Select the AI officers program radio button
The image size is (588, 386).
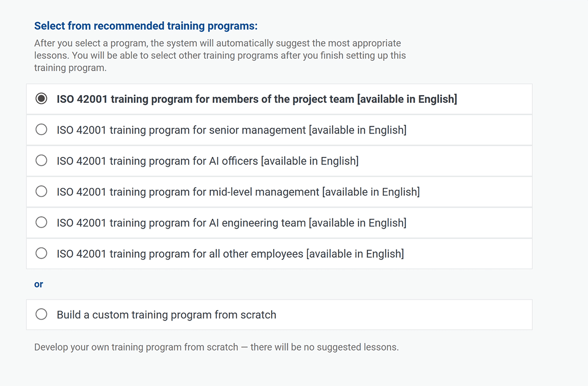pyautogui.click(x=42, y=161)
